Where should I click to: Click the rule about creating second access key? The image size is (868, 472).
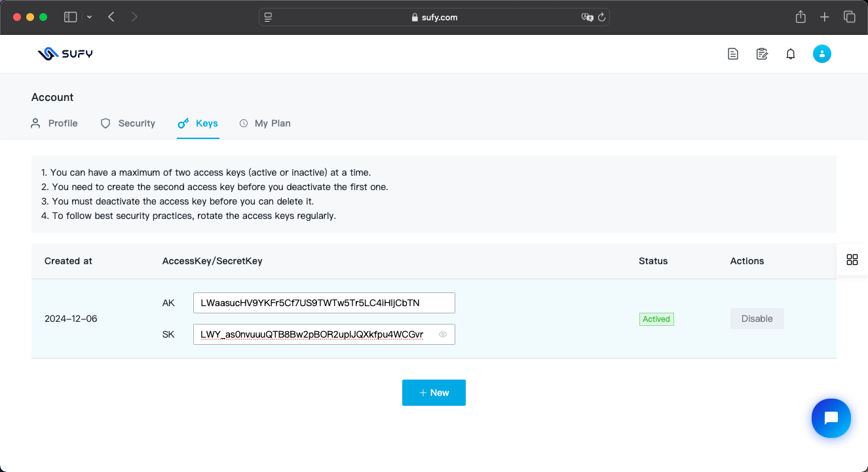pyautogui.click(x=215, y=187)
